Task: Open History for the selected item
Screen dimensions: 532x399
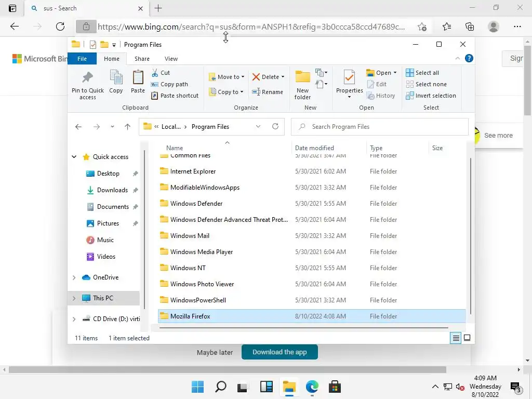Action: point(381,96)
